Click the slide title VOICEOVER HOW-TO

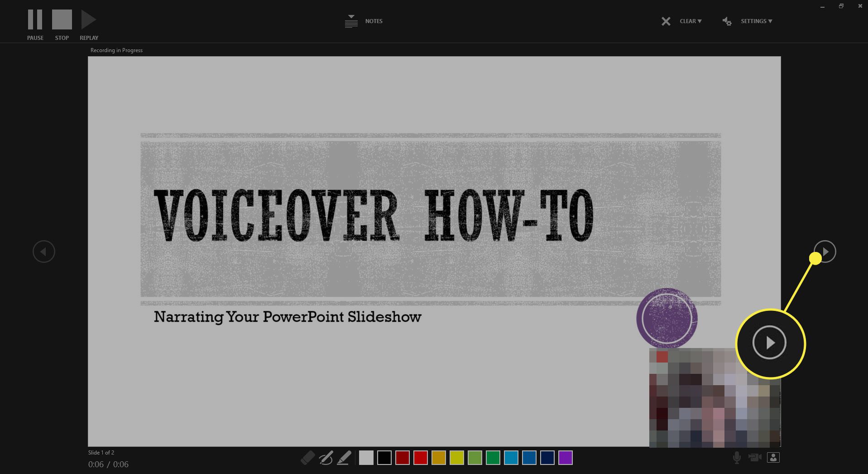coord(374,215)
